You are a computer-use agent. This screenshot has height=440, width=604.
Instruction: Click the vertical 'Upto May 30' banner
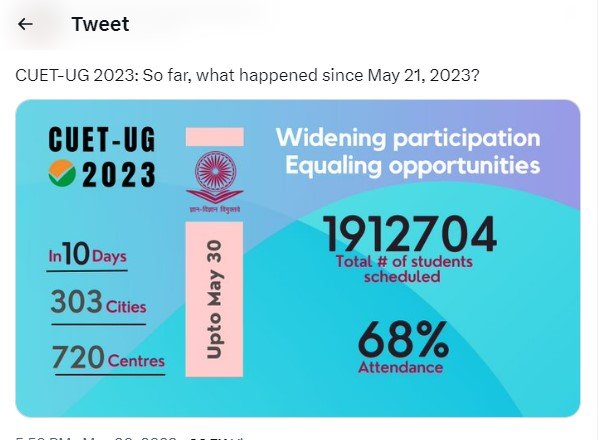click(214, 298)
